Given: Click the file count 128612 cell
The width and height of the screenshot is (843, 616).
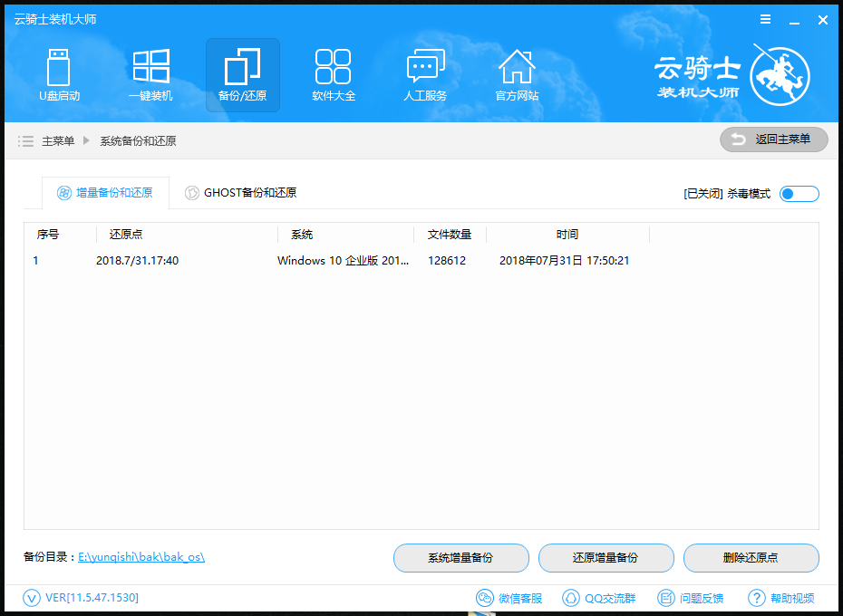Looking at the screenshot, I should click(447, 261).
